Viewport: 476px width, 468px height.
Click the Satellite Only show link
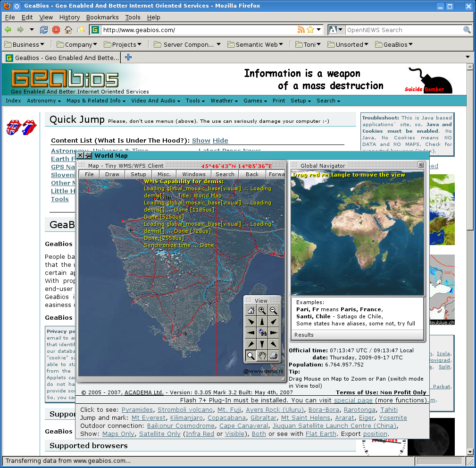tap(160, 434)
